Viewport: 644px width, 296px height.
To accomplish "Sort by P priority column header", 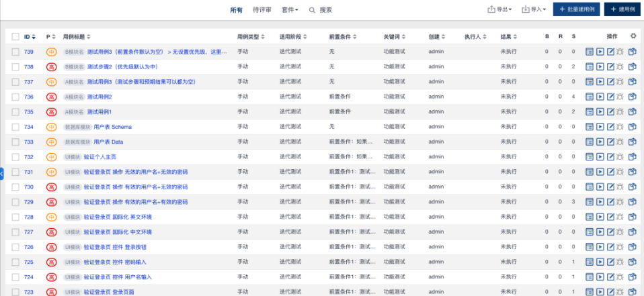I will point(50,36).
